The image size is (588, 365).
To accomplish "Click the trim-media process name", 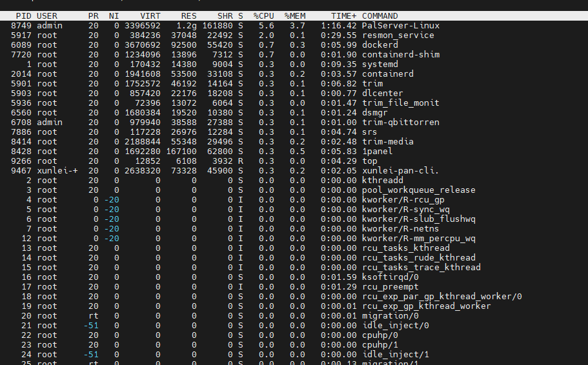I will tap(388, 142).
